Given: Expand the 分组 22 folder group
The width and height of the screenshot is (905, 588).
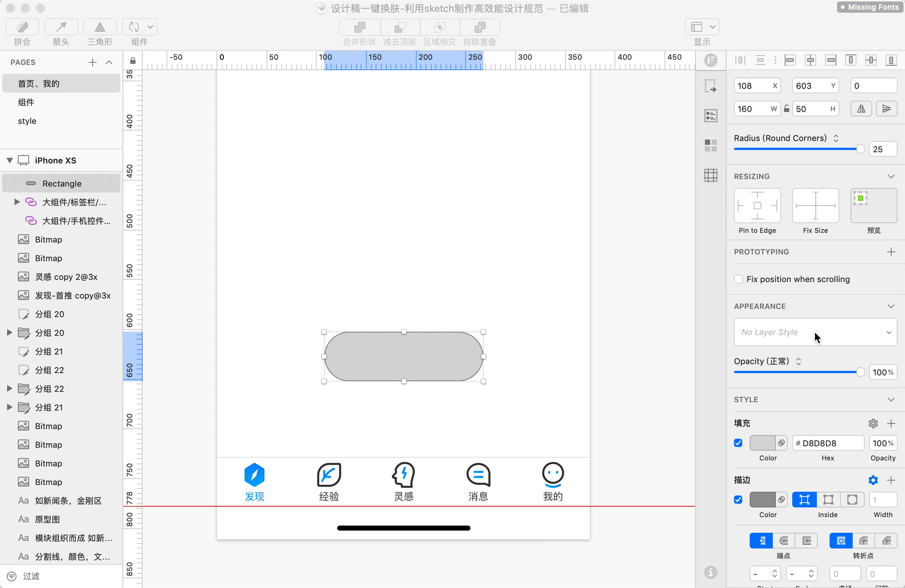Looking at the screenshot, I should [x=9, y=388].
